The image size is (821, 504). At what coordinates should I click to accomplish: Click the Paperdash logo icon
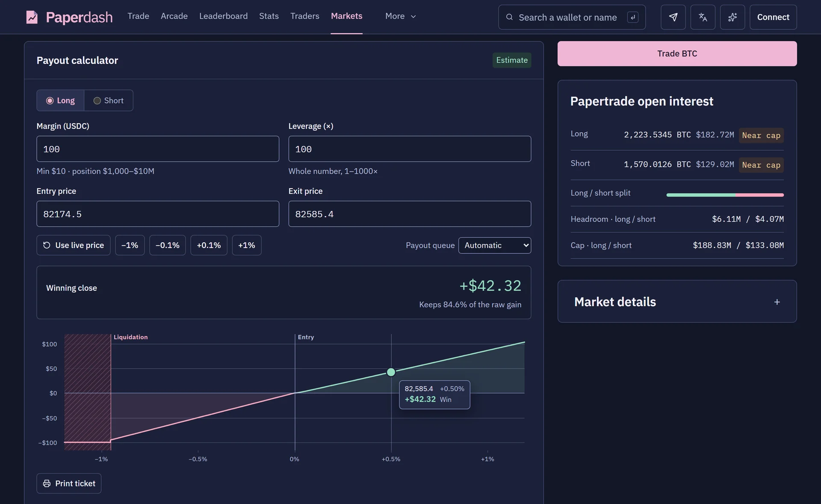(x=32, y=17)
